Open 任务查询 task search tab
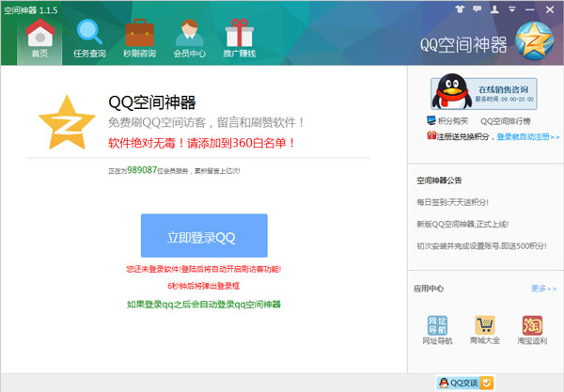The image size is (564, 392). click(x=89, y=39)
